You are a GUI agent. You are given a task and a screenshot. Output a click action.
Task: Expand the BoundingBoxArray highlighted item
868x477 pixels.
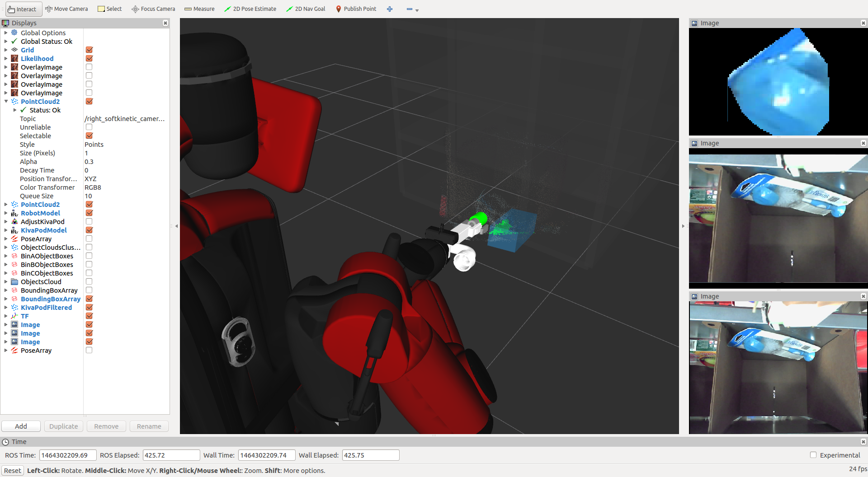click(x=6, y=299)
